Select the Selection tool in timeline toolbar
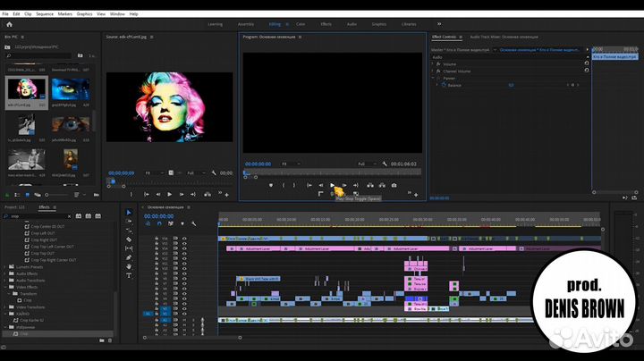 pyautogui.click(x=129, y=213)
